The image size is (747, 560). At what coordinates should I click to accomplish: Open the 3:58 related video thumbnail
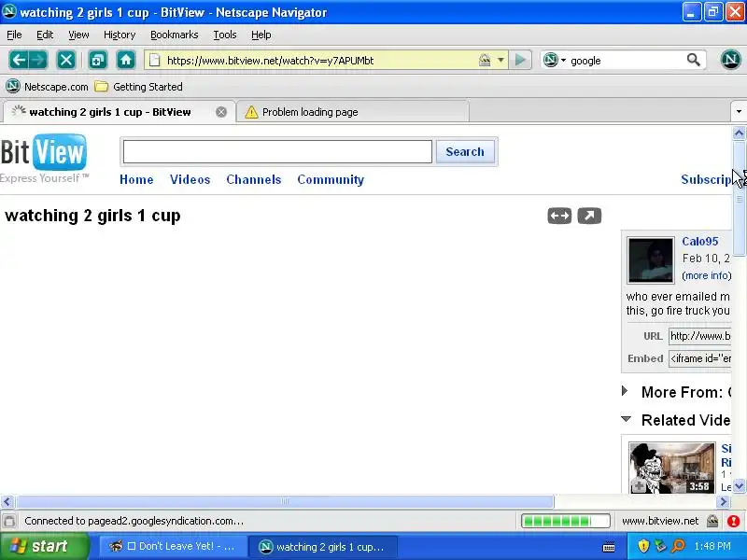point(671,468)
